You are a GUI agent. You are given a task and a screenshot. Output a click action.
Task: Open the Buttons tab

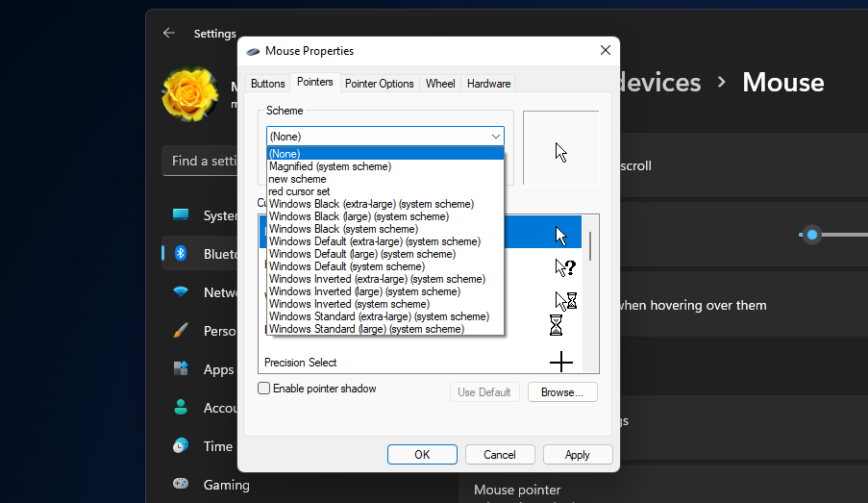click(x=267, y=84)
